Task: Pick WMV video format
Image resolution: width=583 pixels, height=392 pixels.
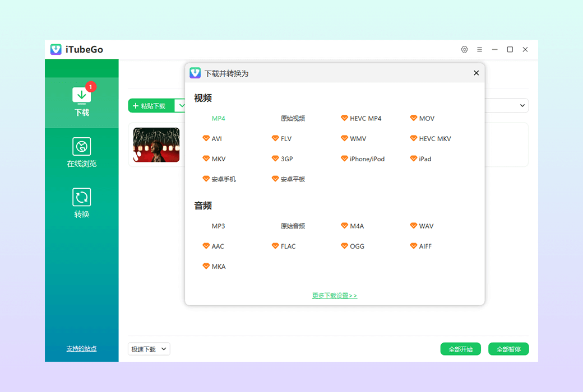Action: [x=353, y=138]
